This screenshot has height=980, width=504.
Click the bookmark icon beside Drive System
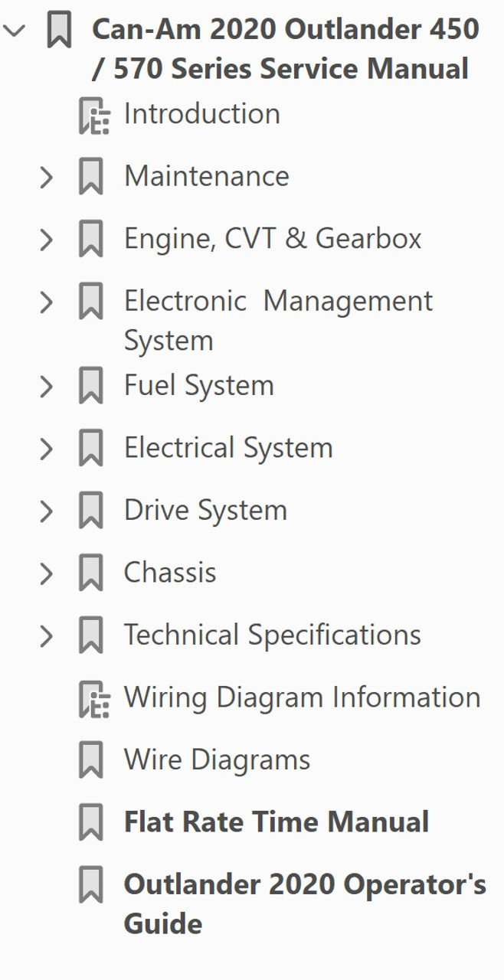[x=91, y=511]
